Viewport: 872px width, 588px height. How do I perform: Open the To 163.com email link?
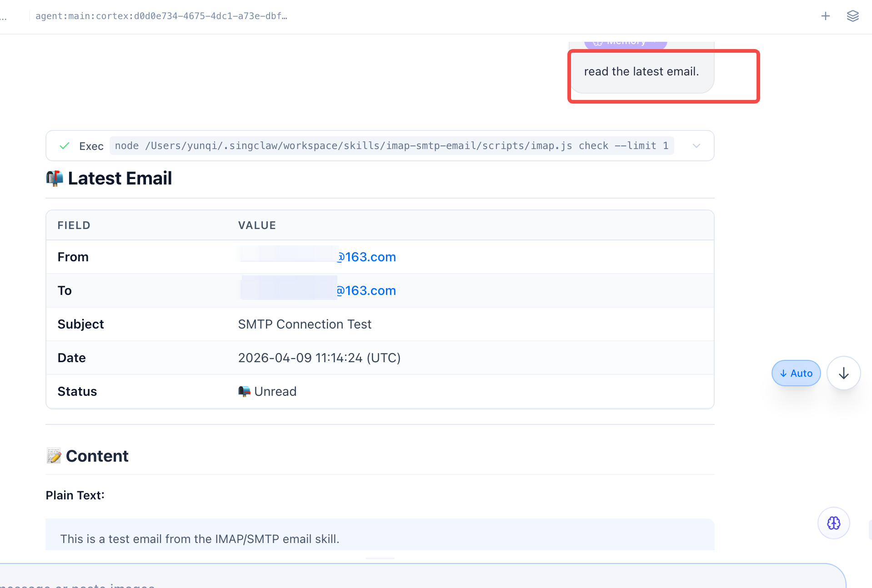pos(366,291)
